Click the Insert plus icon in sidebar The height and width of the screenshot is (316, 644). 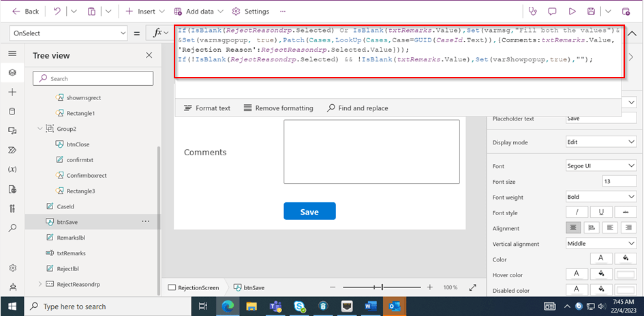pos(12,92)
